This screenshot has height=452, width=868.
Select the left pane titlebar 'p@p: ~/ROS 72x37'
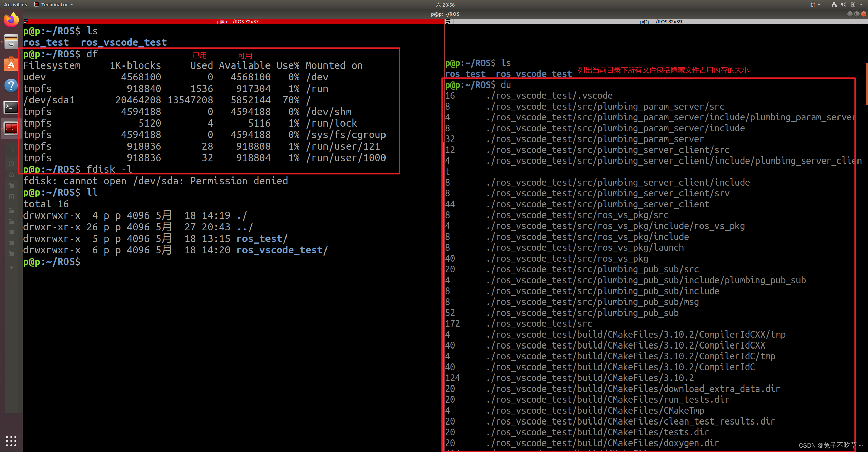point(237,21)
